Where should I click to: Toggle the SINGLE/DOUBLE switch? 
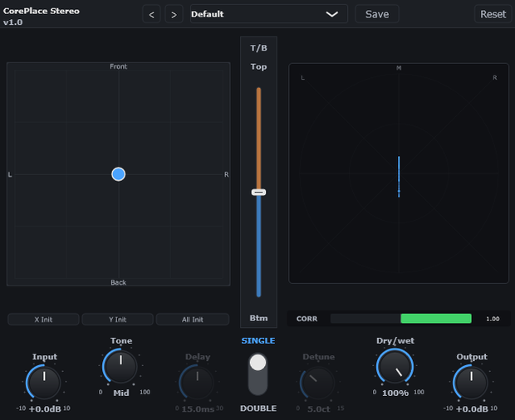pyautogui.click(x=257, y=374)
